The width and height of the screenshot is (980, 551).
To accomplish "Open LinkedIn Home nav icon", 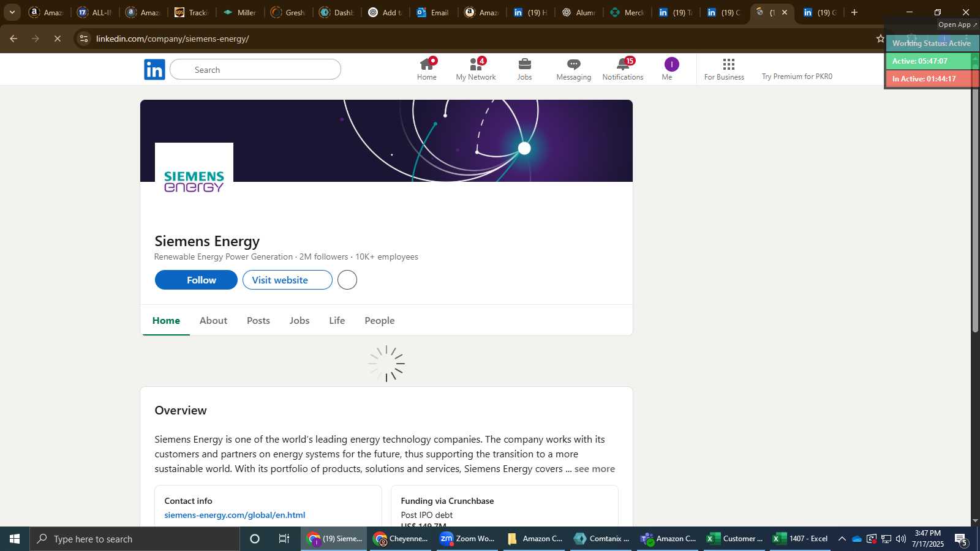I will tap(427, 69).
